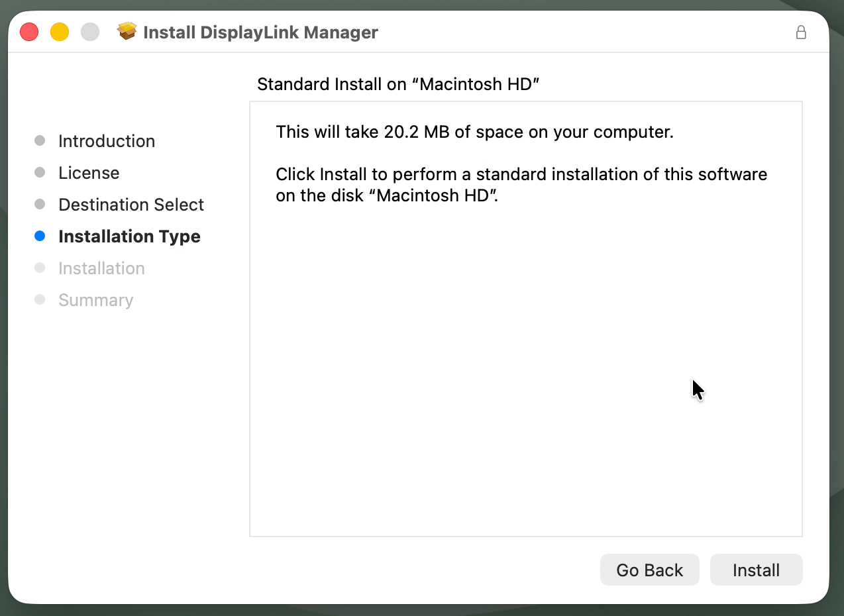Click the Go Back button
The height and width of the screenshot is (616, 844).
pos(649,570)
